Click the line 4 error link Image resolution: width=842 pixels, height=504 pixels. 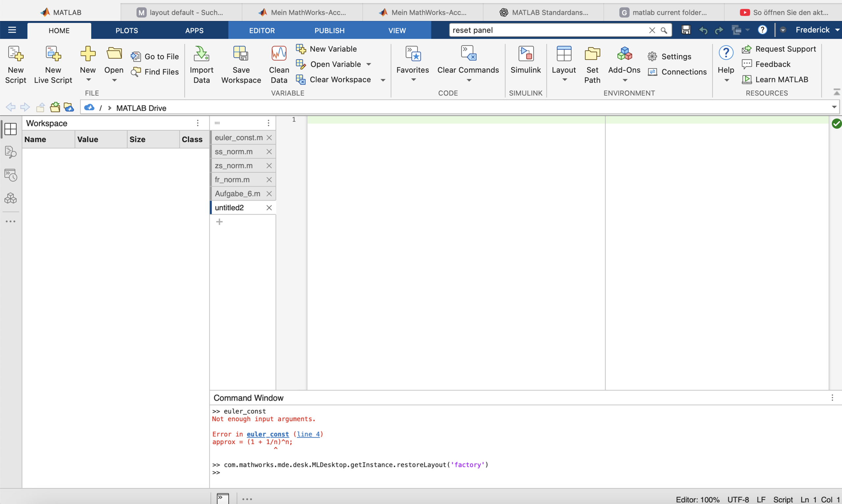[x=308, y=434]
